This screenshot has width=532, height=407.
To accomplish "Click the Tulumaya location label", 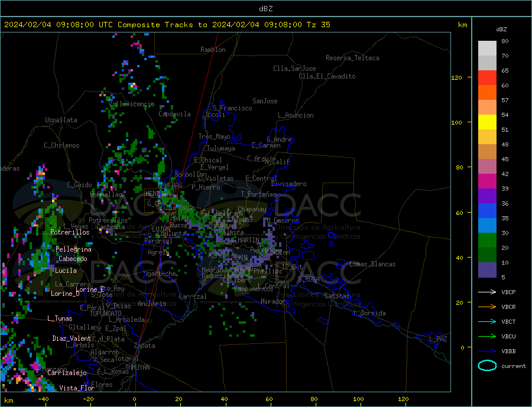I will (x=221, y=148).
